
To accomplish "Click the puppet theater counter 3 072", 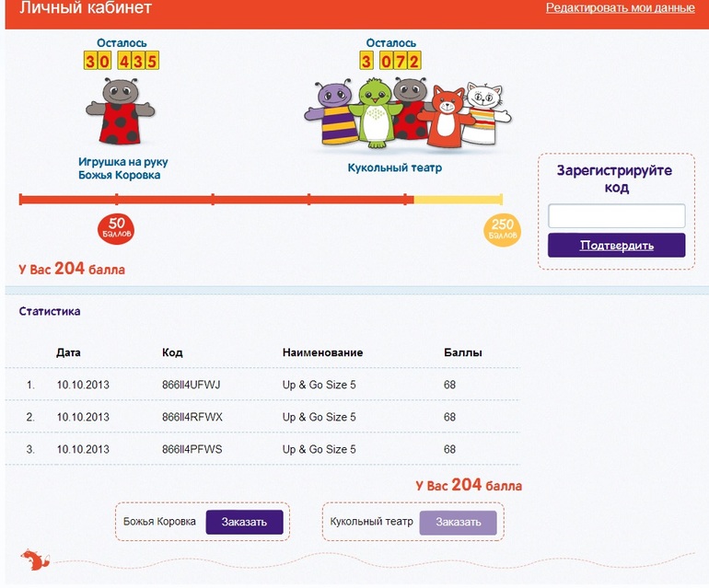I will pos(390,62).
